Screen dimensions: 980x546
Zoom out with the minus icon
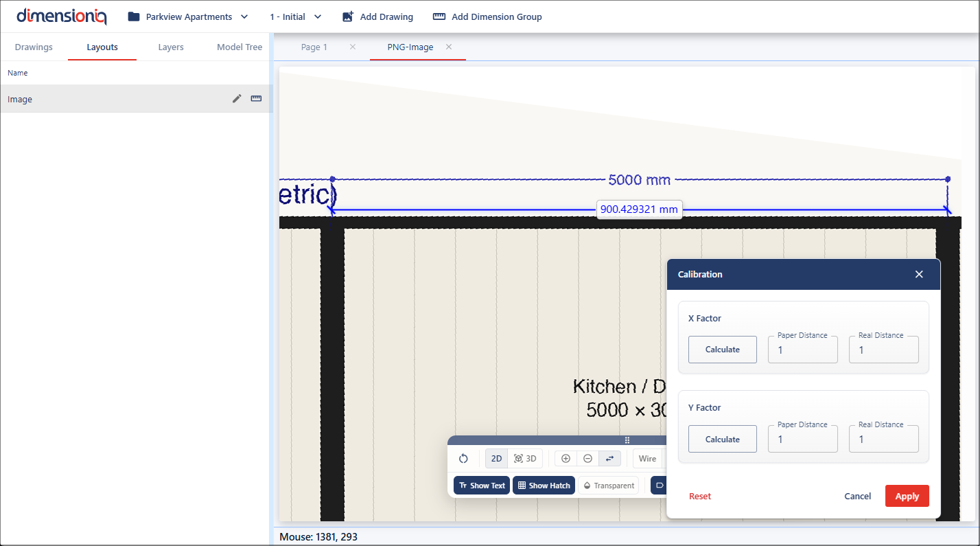click(587, 459)
